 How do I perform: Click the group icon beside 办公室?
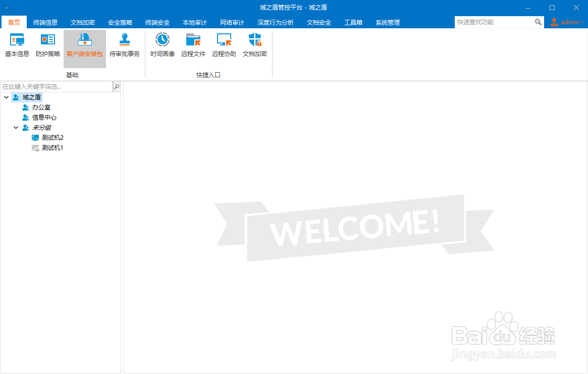pyautogui.click(x=26, y=108)
